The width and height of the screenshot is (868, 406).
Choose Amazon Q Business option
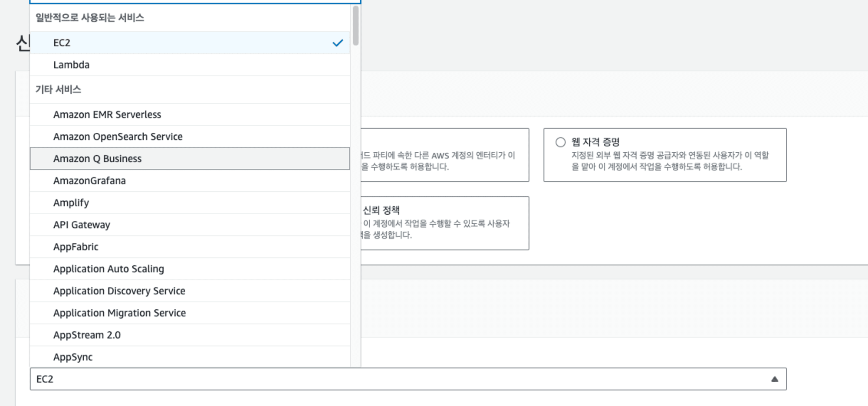(x=190, y=159)
